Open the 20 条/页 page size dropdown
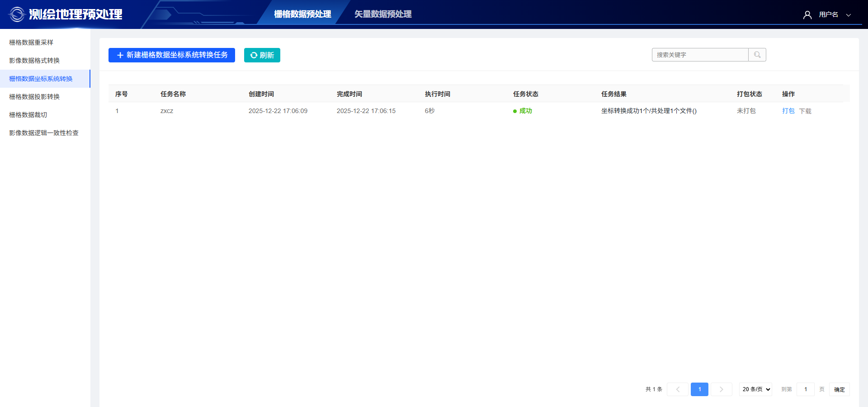This screenshot has height=407, width=868. 755,389
